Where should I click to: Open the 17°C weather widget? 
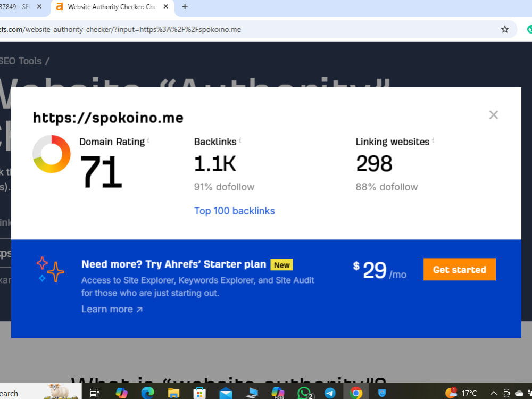[x=461, y=393]
